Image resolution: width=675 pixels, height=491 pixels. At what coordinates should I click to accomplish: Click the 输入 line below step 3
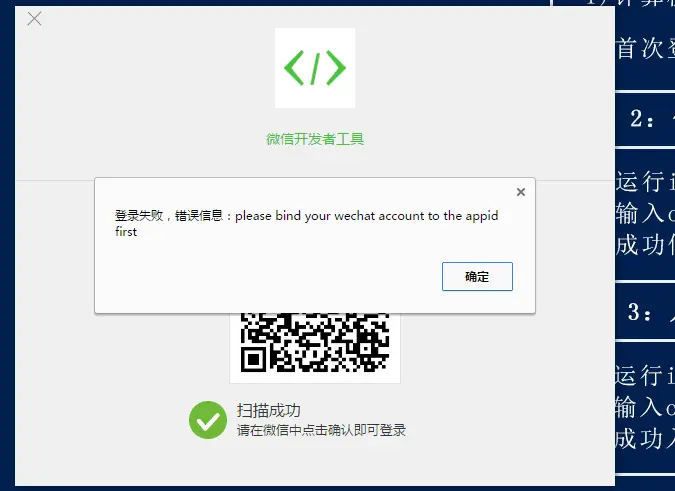point(644,407)
